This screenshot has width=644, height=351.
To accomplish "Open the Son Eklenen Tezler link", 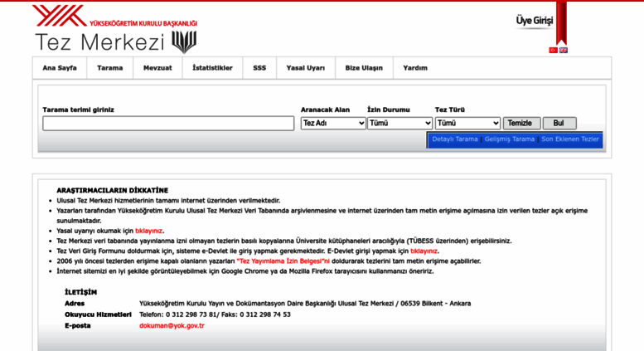I will point(570,139).
